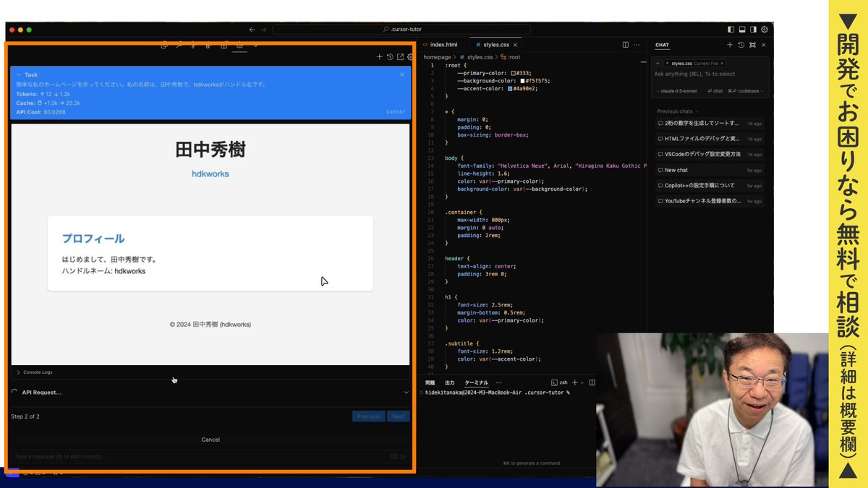This screenshot has height=488, width=868.
Task: Split the editor to the right
Action: [626, 45]
